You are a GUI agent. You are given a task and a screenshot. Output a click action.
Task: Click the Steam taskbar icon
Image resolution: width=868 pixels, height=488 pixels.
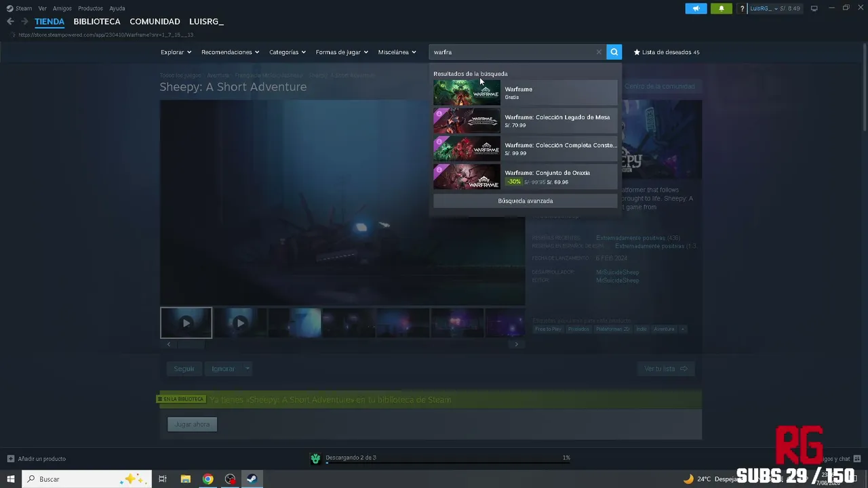tap(251, 479)
